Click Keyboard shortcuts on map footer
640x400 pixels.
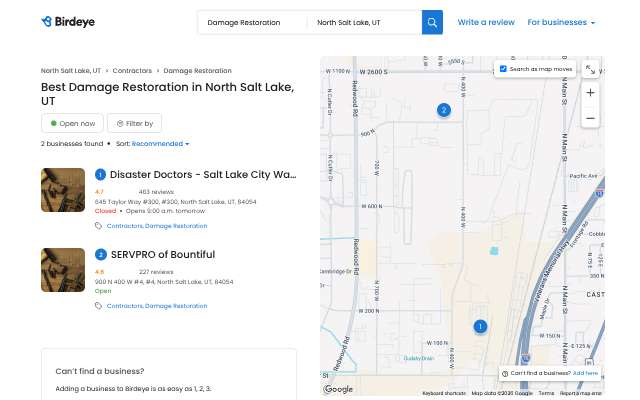click(444, 393)
